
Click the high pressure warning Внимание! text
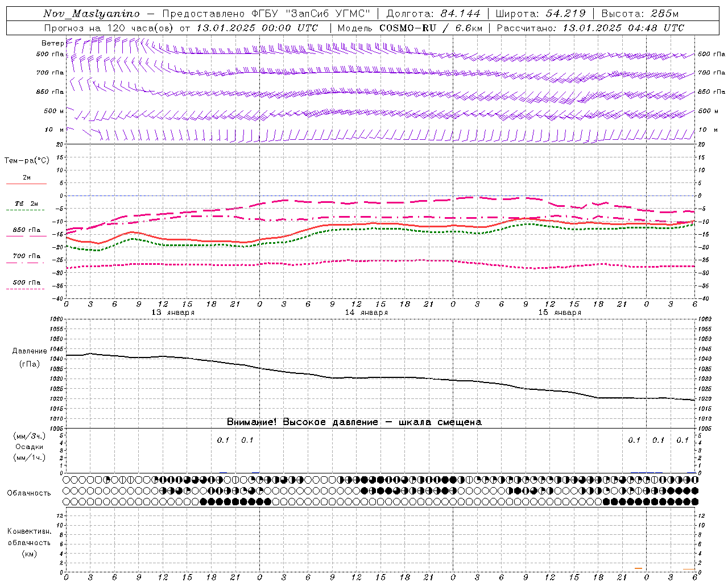click(x=354, y=422)
